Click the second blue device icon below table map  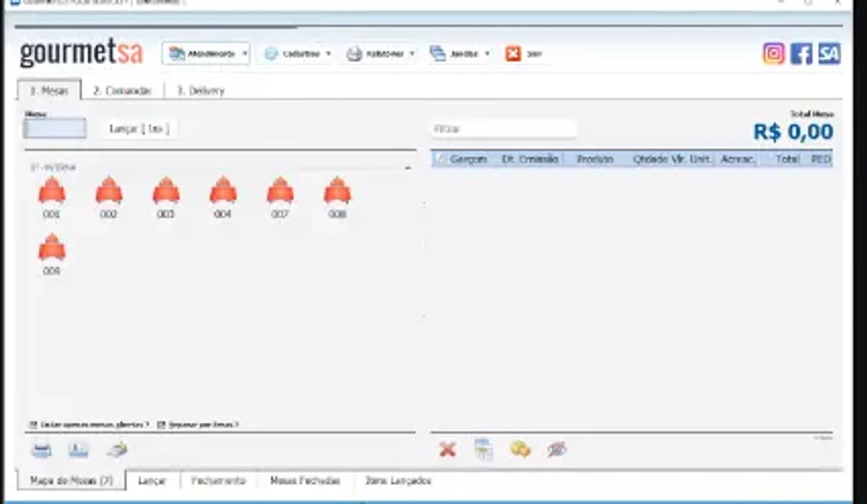click(79, 450)
